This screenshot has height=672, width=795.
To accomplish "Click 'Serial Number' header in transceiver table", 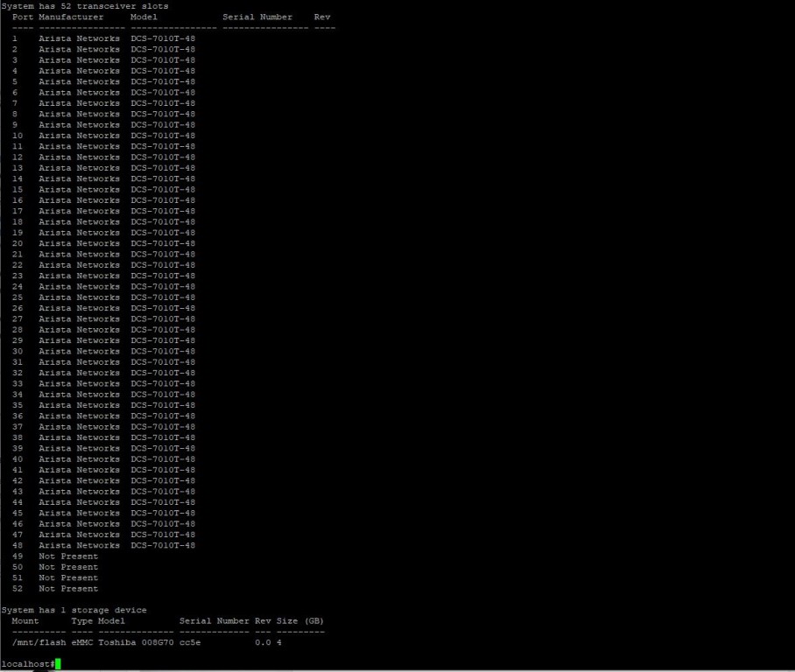I will tap(257, 17).
